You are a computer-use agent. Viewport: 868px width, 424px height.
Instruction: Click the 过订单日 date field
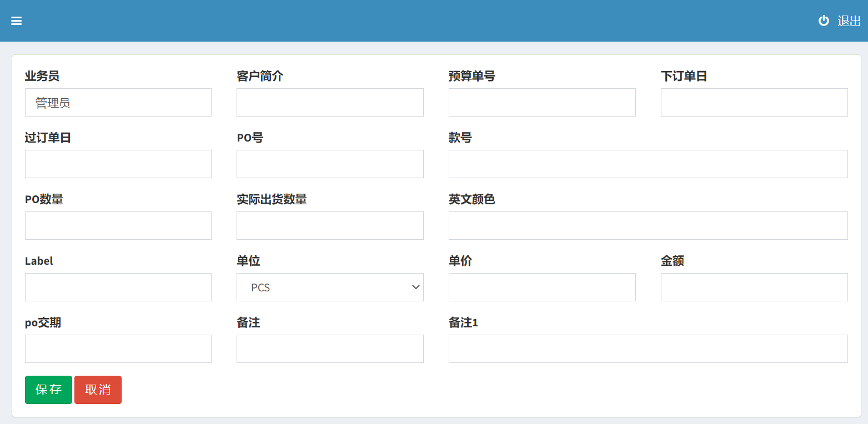[x=118, y=164]
